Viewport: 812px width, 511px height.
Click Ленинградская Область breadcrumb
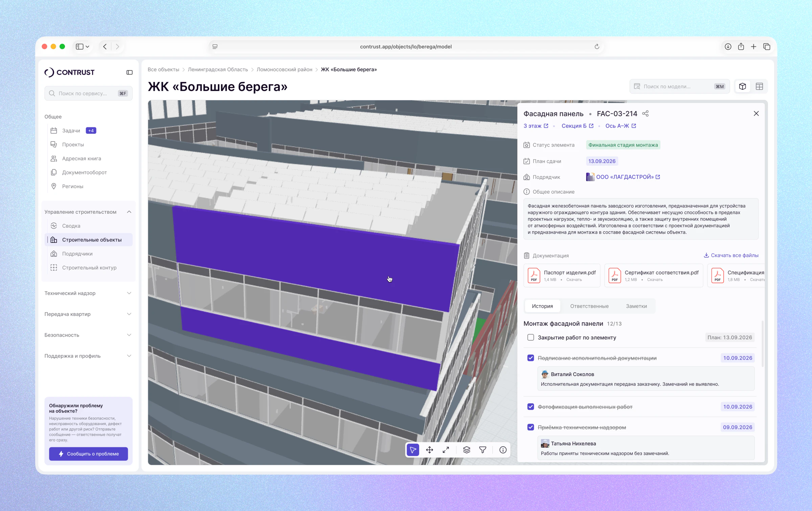pyautogui.click(x=218, y=69)
